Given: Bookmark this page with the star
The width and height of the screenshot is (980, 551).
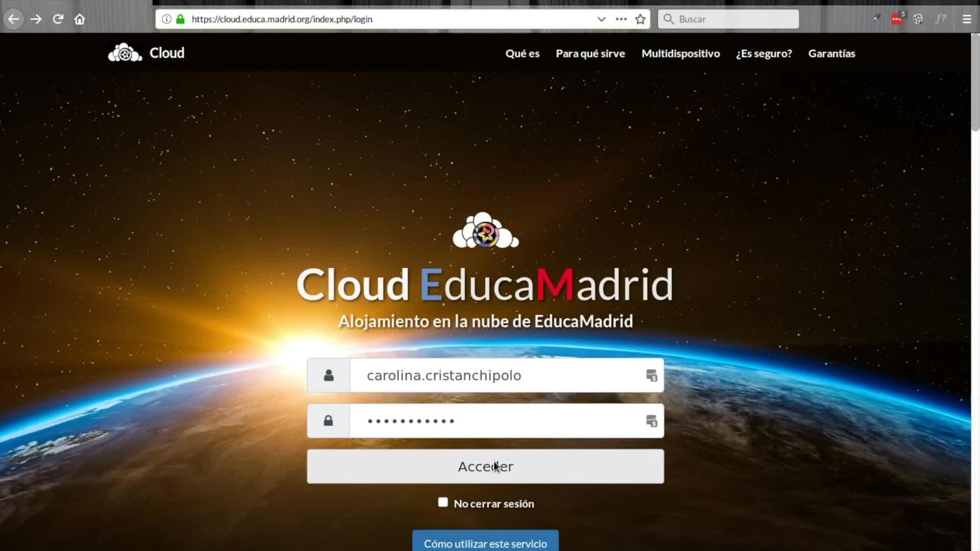Looking at the screenshot, I should click(640, 19).
